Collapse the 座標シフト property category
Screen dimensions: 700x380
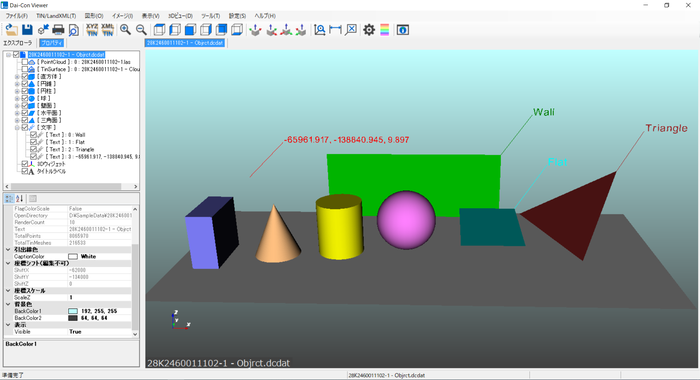click(8, 263)
